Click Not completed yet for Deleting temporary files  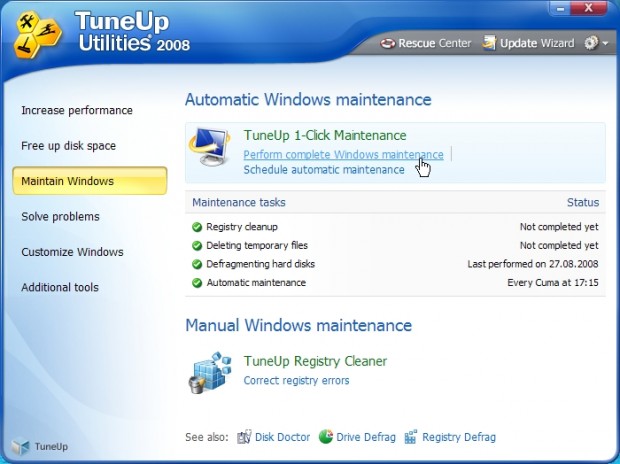click(x=559, y=246)
